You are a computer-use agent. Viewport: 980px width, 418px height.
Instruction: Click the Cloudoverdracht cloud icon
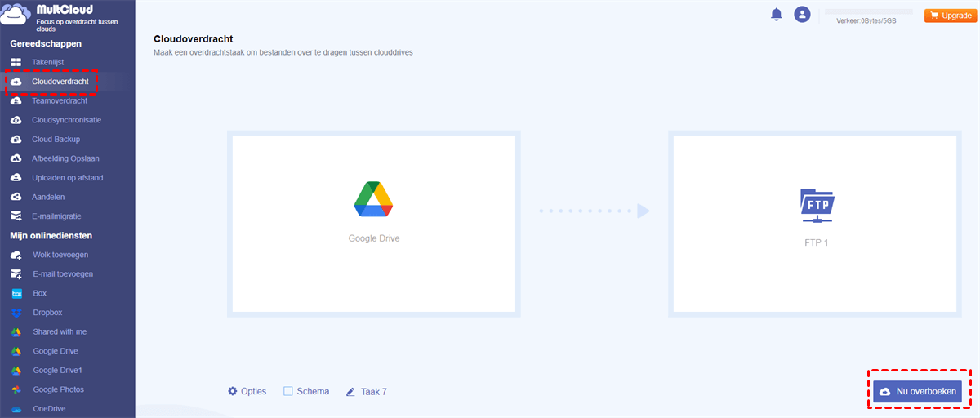(x=16, y=82)
